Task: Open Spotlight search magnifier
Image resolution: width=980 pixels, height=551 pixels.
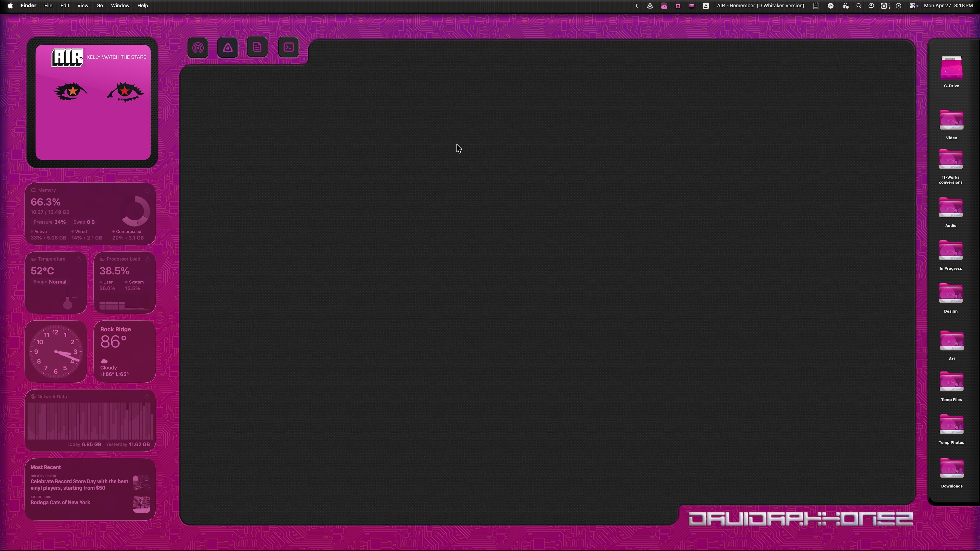Action: [859, 6]
